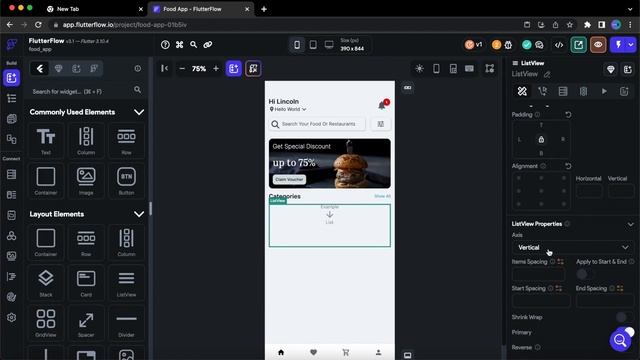
Task: Open keyboard shortcuts command icon
Action: [180, 44]
